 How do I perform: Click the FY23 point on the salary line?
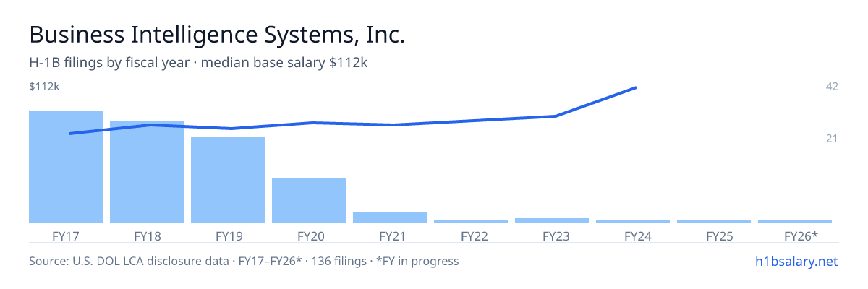click(554, 116)
